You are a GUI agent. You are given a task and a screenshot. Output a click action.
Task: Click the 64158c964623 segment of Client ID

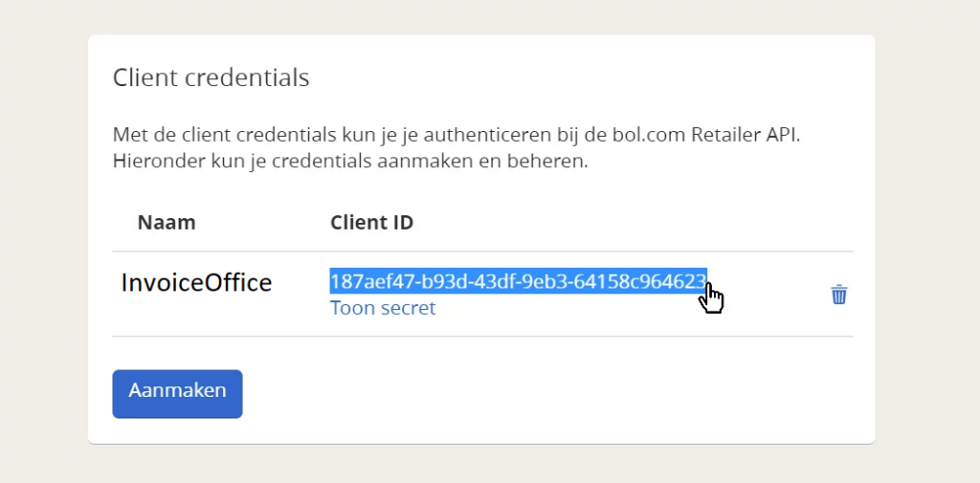[x=644, y=282]
